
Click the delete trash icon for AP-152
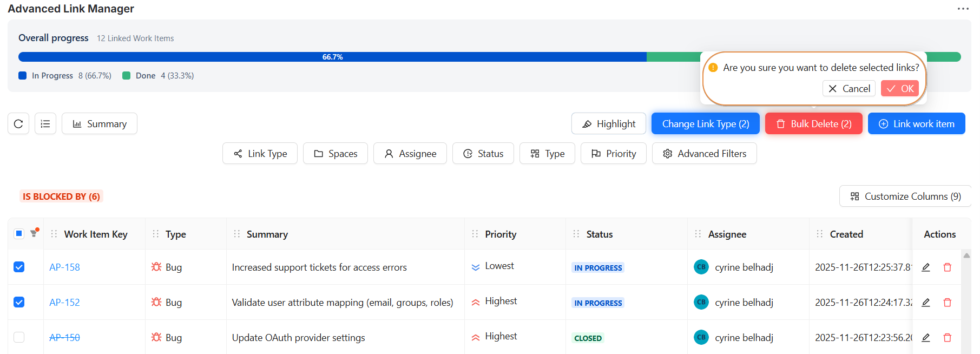[x=947, y=303]
